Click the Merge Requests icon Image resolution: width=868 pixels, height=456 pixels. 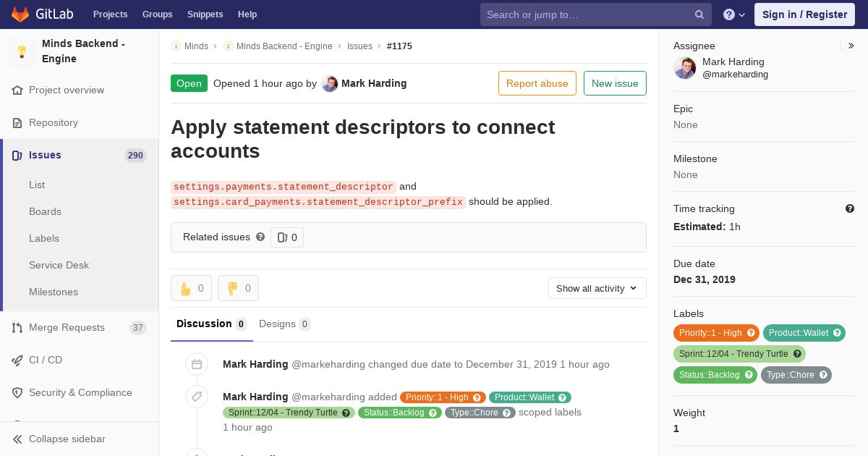17,328
